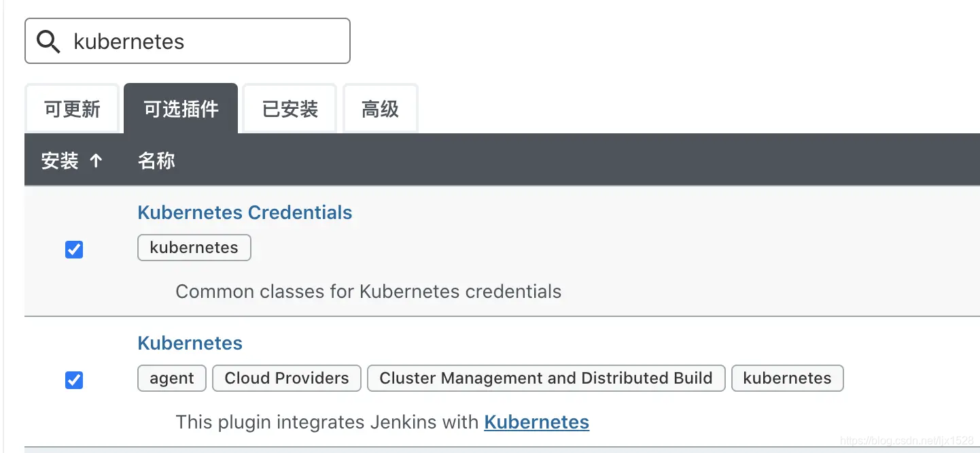Viewport: 980px width, 453px height.
Task: Open the 已安装 tab
Action: tap(290, 109)
